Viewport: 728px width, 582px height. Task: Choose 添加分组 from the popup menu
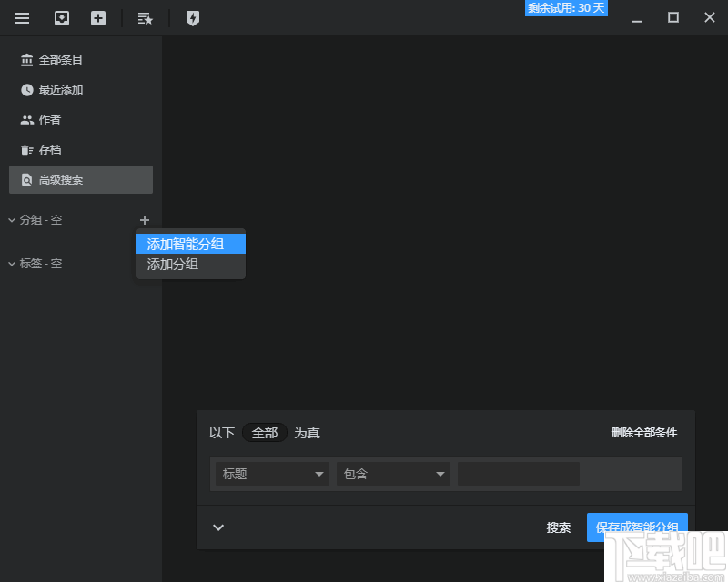click(x=191, y=264)
